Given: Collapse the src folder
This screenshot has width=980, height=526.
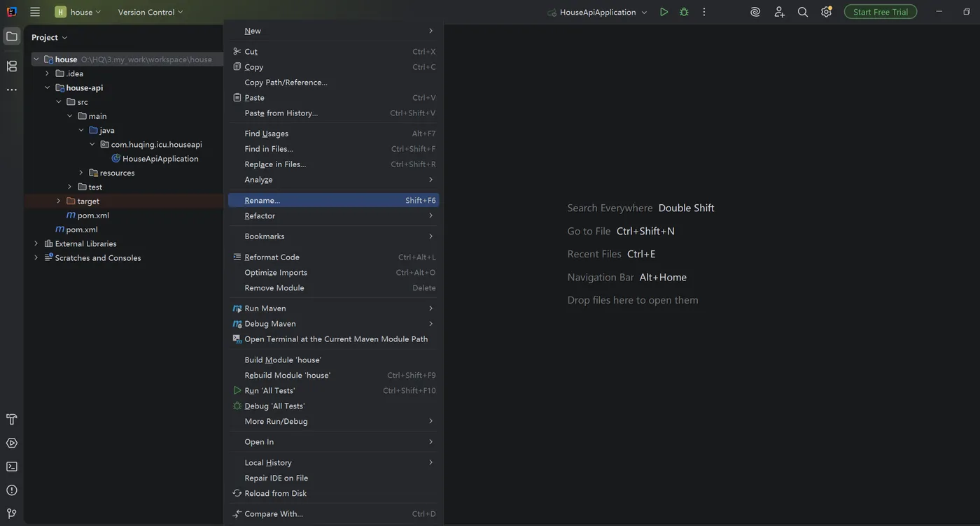Looking at the screenshot, I should coord(59,102).
